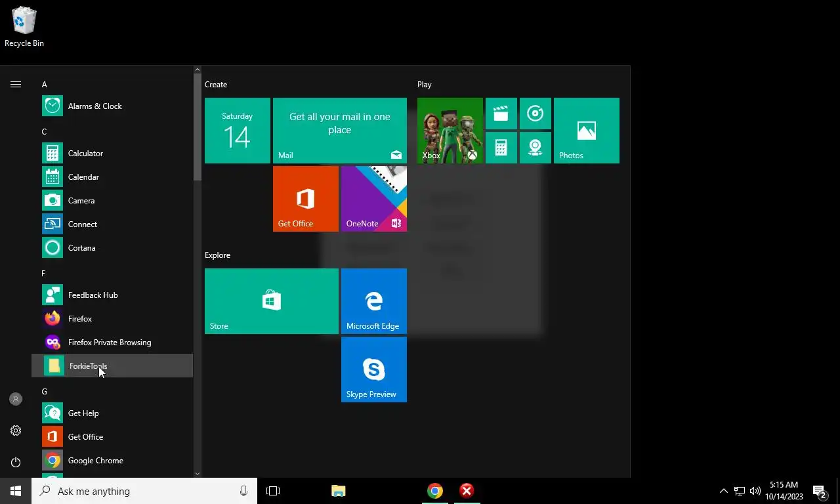Click the Windows Start button
This screenshot has height=504, width=840.
[x=16, y=491]
